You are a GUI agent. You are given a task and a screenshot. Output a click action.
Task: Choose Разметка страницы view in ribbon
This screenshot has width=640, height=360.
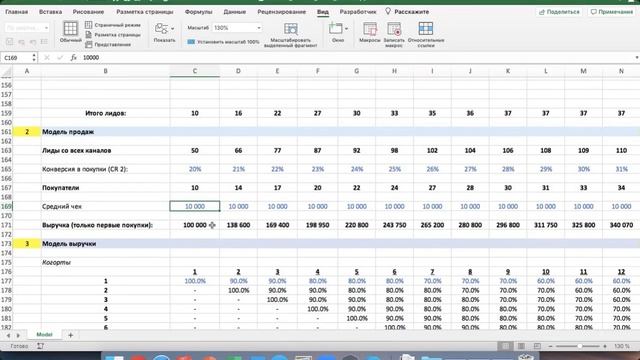click(x=113, y=35)
